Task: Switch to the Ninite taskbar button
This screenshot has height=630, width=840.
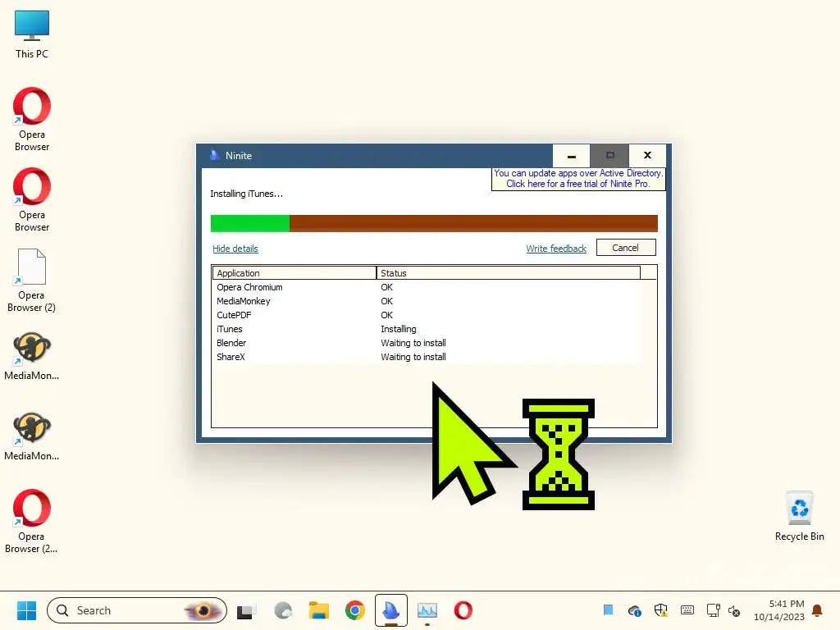Action: [391, 610]
